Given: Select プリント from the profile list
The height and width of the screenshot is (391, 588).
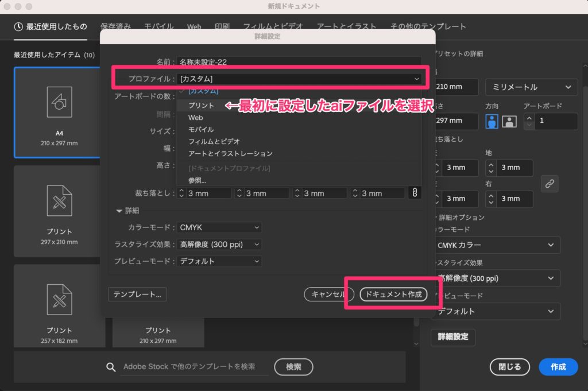Looking at the screenshot, I should point(201,106).
